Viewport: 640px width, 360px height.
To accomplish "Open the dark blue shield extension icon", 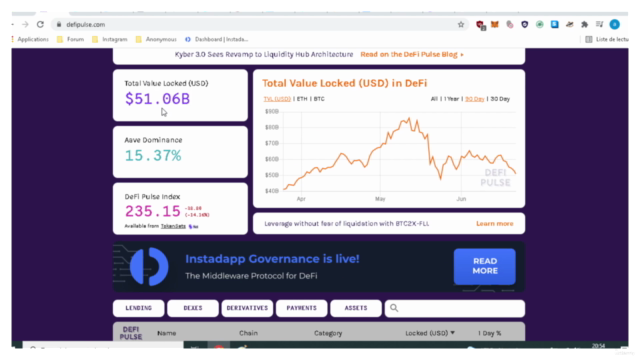I will pyautogui.click(x=524, y=24).
